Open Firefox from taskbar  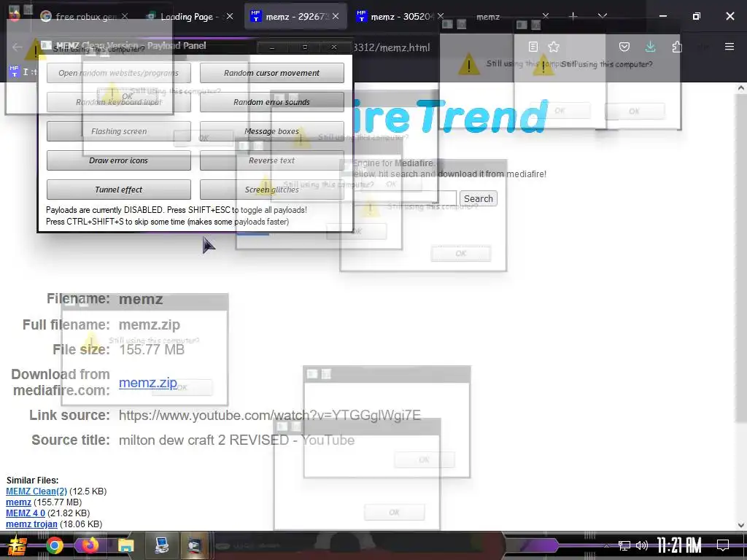pyautogui.click(x=90, y=545)
